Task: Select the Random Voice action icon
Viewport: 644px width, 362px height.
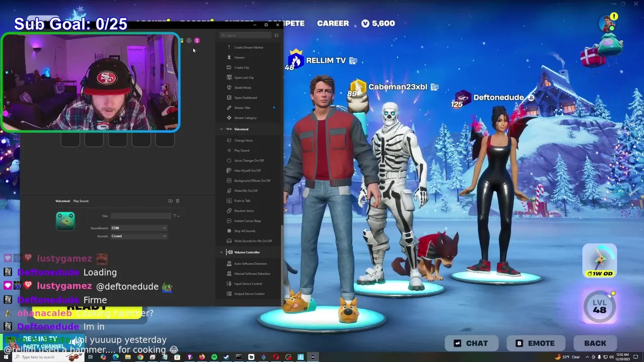Action: tap(229, 211)
